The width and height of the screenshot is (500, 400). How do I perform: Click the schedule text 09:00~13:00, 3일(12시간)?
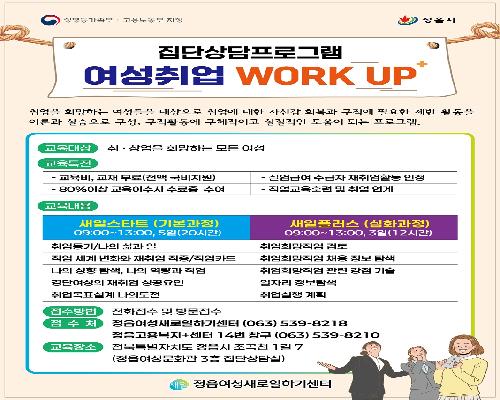tap(358, 232)
